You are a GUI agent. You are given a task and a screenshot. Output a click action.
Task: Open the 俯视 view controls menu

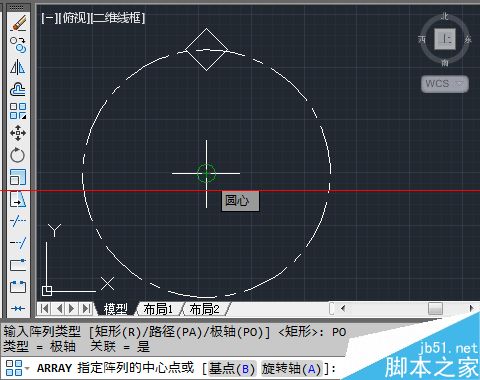point(74,18)
